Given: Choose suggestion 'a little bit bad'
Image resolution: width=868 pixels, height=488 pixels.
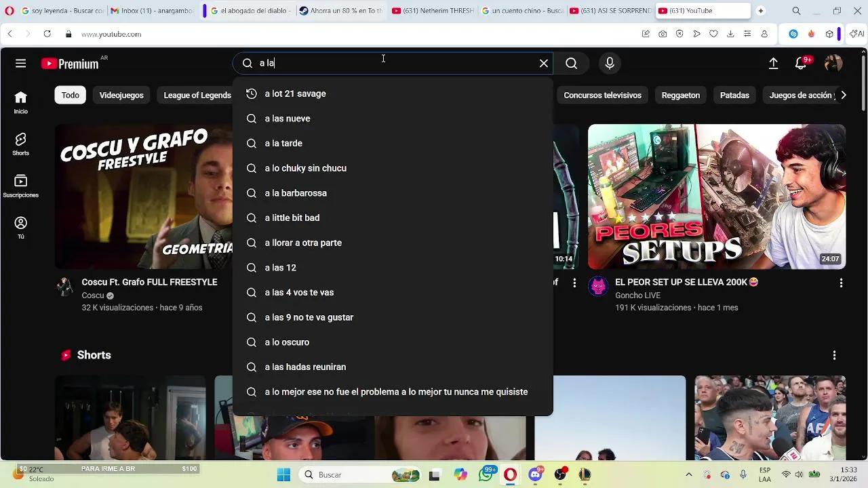Looking at the screenshot, I should [393, 218].
